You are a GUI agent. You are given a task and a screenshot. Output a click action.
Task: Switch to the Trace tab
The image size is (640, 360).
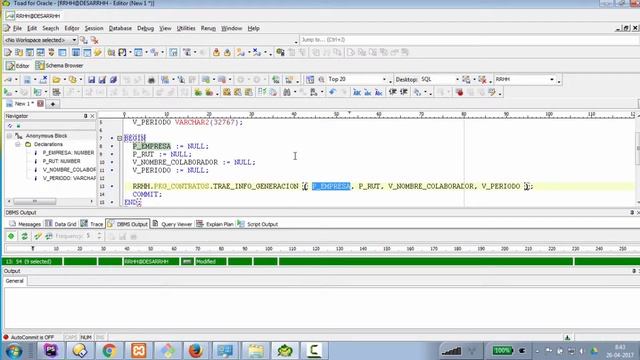point(92,224)
